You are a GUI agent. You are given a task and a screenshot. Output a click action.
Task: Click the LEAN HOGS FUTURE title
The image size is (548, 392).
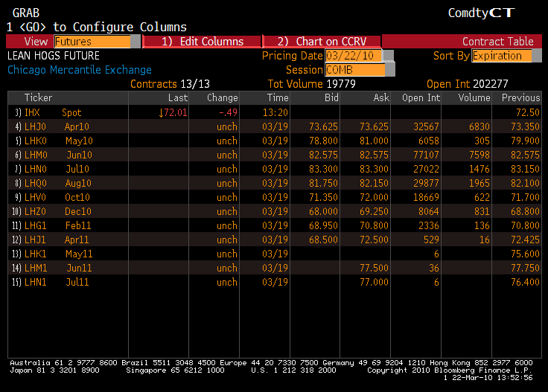point(54,56)
